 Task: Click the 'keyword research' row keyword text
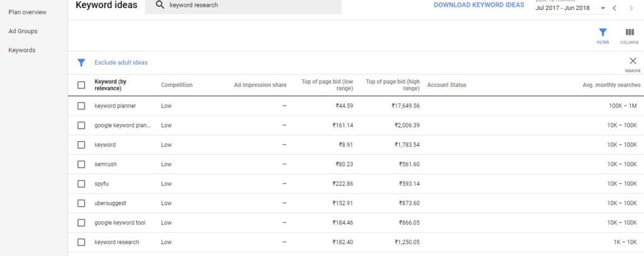(x=116, y=242)
